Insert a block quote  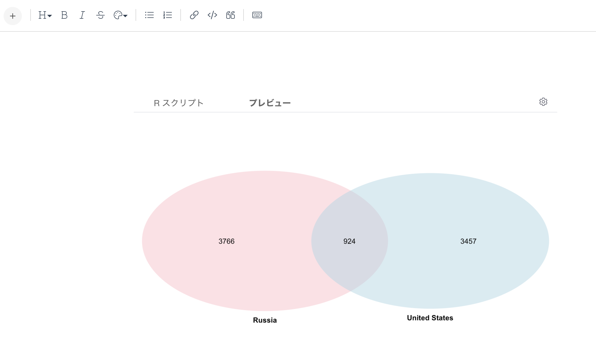[x=231, y=15]
